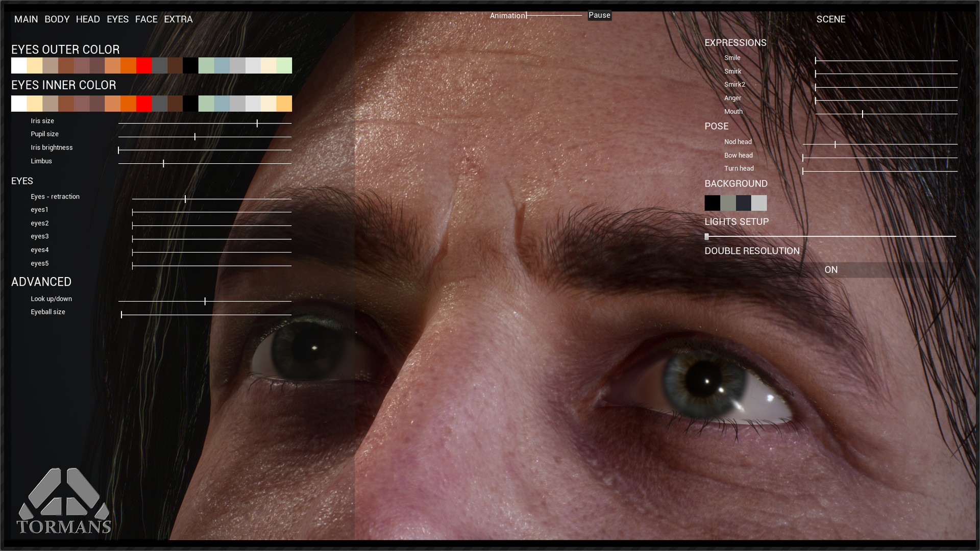980x551 pixels.
Task: Click the Mouth expression slider handle
Action: click(x=864, y=113)
